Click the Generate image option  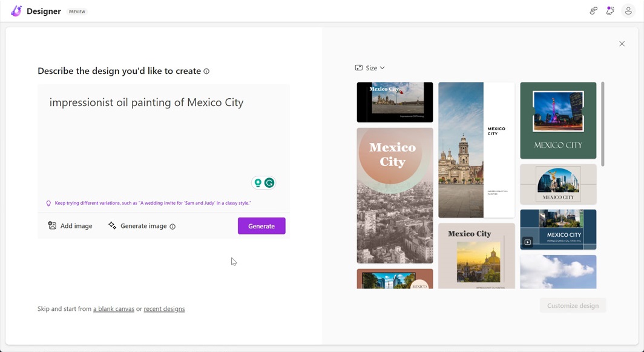click(137, 226)
